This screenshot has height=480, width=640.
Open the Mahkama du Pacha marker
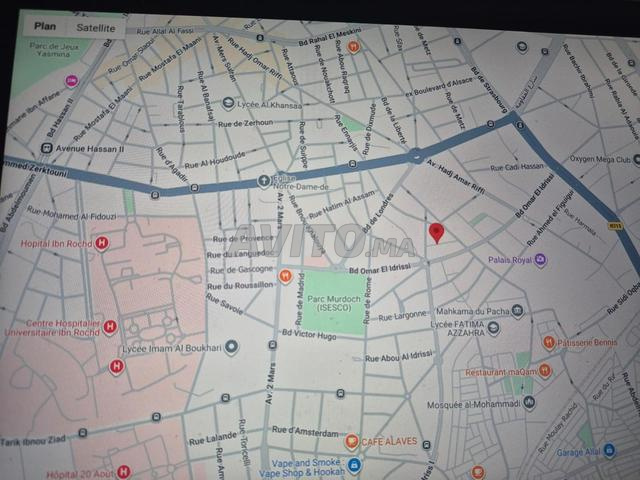point(517,311)
